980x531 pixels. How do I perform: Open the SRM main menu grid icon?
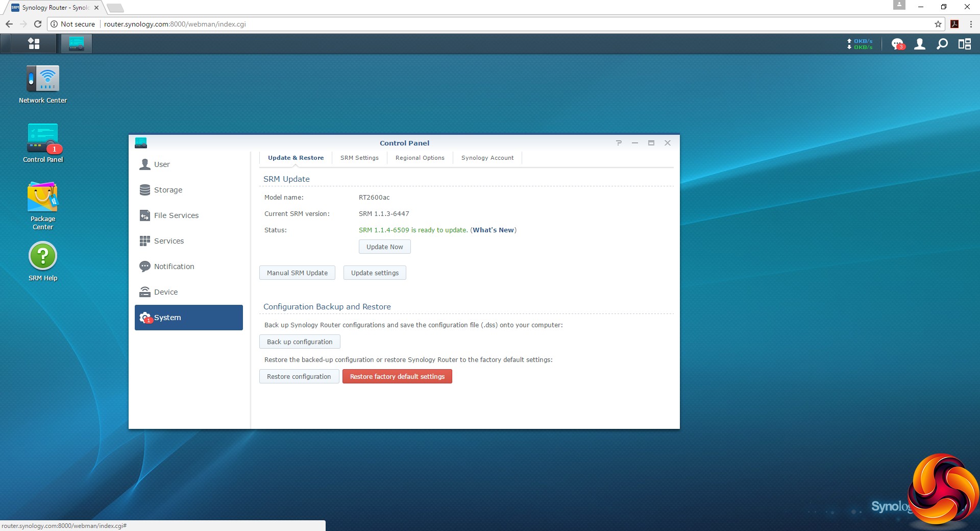[34, 44]
